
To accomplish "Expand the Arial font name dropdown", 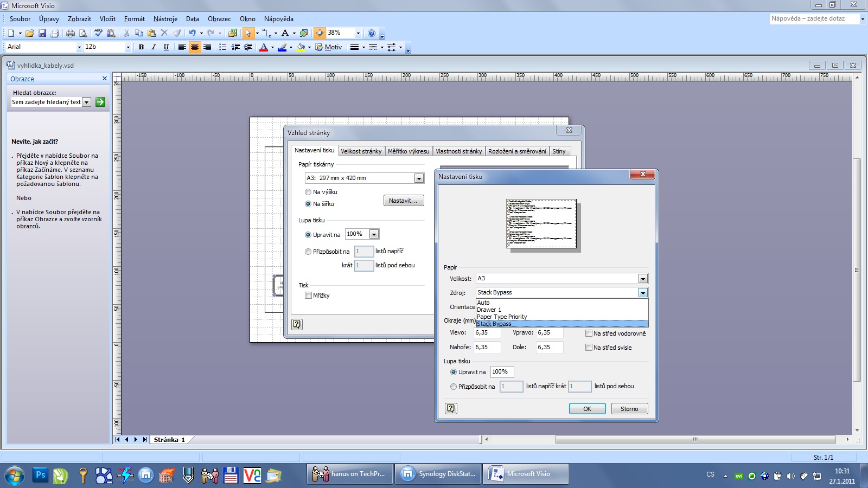I will tap(79, 47).
